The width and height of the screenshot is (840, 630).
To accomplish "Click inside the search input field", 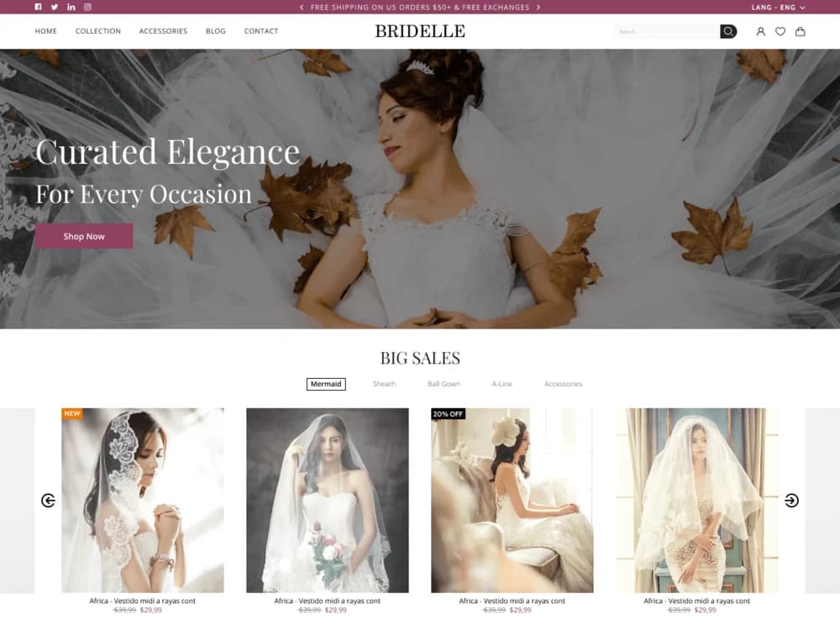I will point(664,31).
